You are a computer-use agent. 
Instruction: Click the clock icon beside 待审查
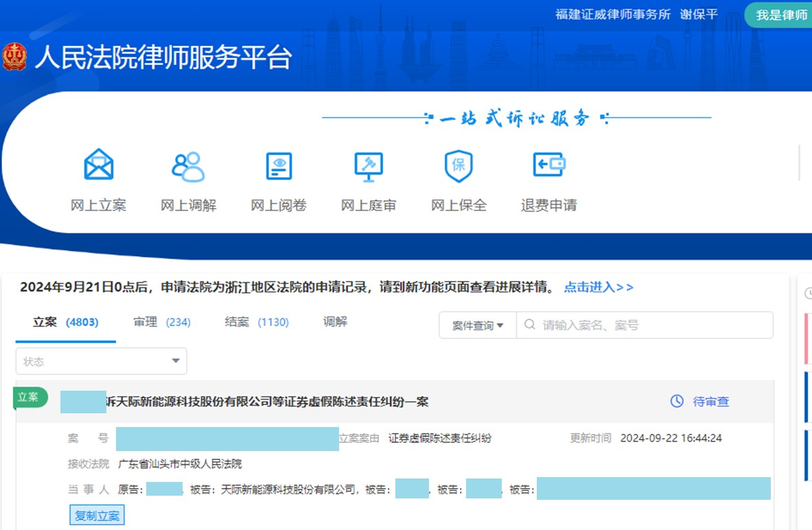click(677, 401)
